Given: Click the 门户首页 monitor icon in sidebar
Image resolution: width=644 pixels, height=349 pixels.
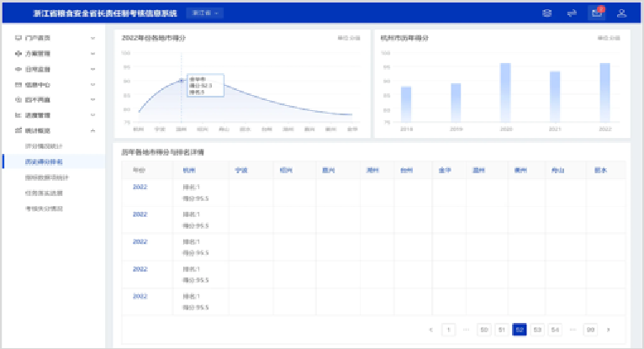Looking at the screenshot, I should point(18,39).
